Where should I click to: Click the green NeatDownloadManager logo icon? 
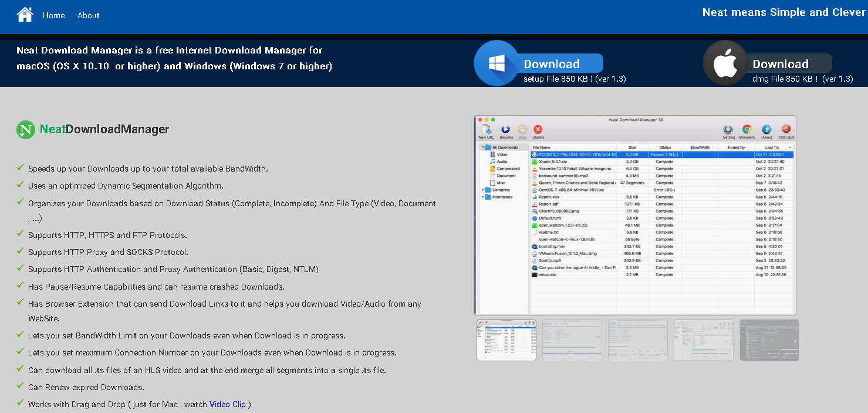[x=26, y=130]
